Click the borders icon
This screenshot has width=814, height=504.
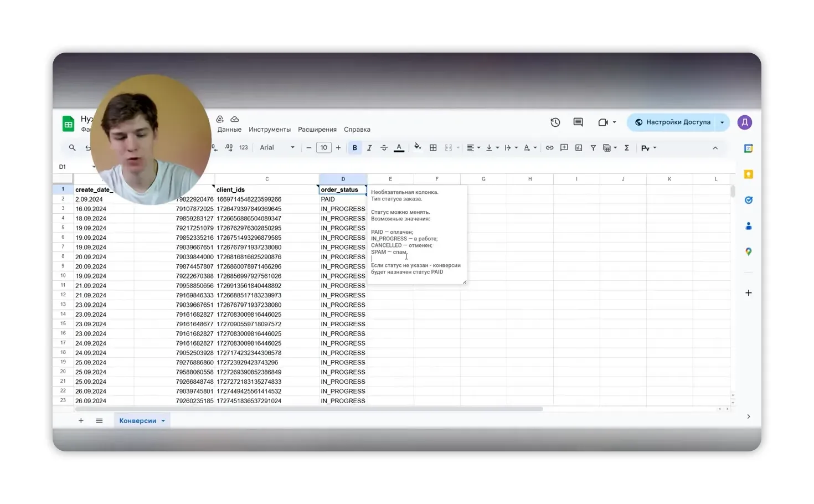click(433, 148)
